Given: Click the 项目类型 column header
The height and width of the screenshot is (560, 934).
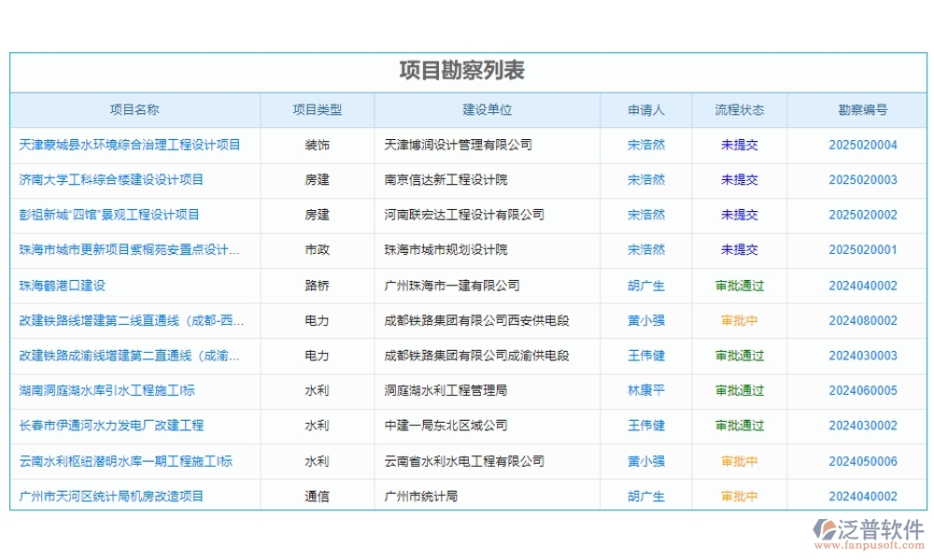Looking at the screenshot, I should (317, 109).
